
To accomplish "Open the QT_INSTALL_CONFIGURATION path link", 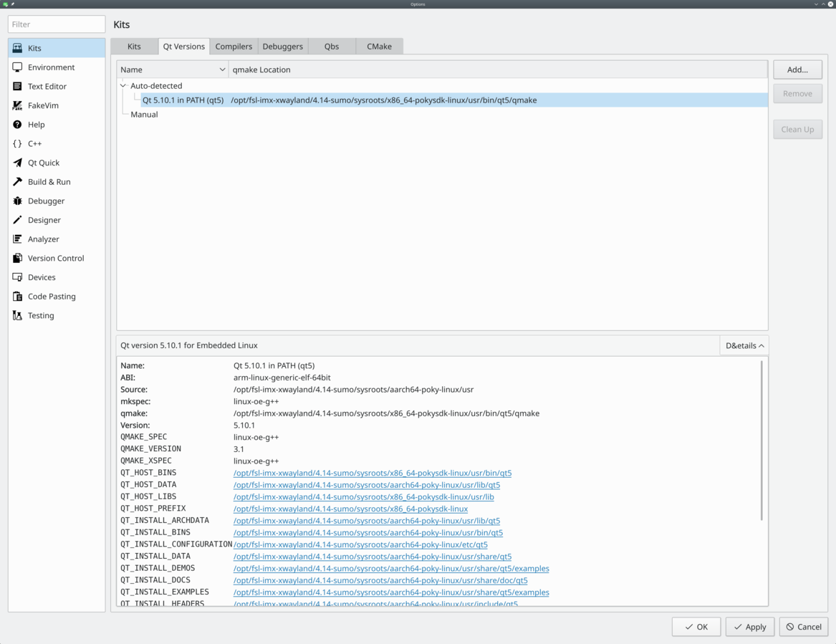I will (x=360, y=545).
